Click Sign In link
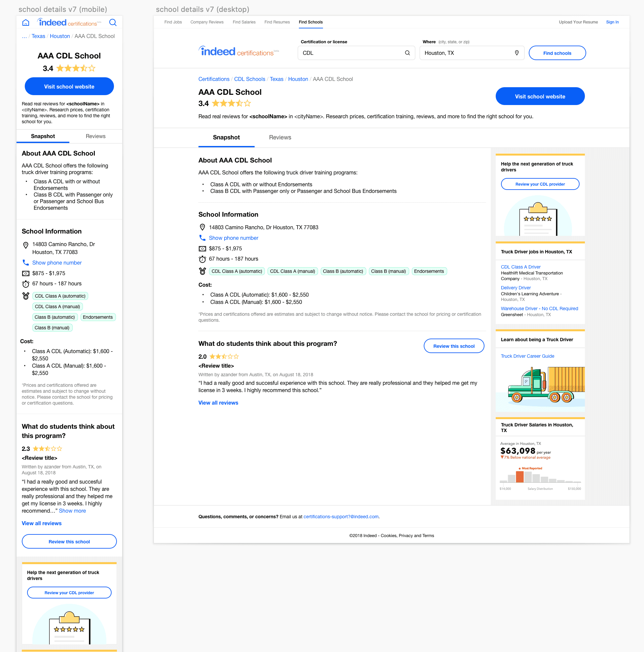The height and width of the screenshot is (652, 644). (612, 22)
